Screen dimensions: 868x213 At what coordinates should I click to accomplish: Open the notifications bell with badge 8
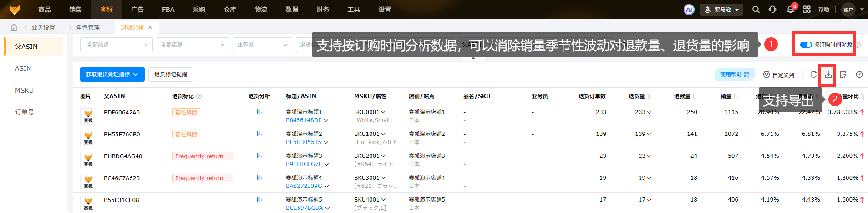pos(791,10)
